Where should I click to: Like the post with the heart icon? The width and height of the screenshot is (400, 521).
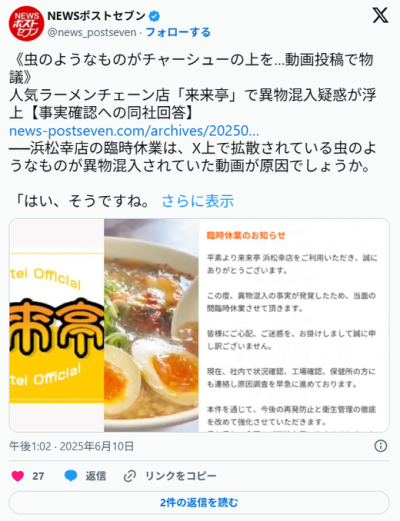[x=18, y=476]
